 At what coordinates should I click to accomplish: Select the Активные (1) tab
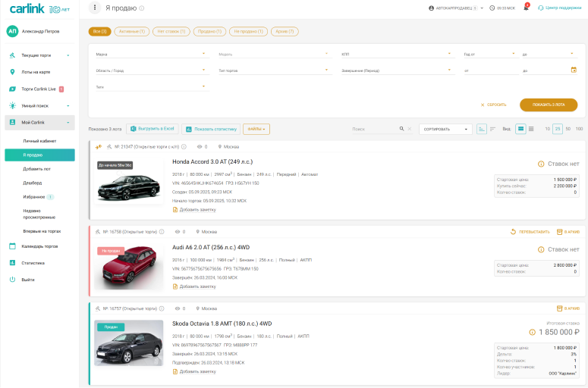(x=131, y=32)
